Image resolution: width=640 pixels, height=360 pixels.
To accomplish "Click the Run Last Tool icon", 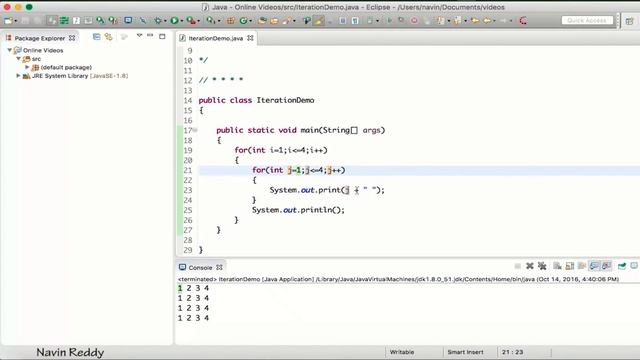I will [190, 20].
